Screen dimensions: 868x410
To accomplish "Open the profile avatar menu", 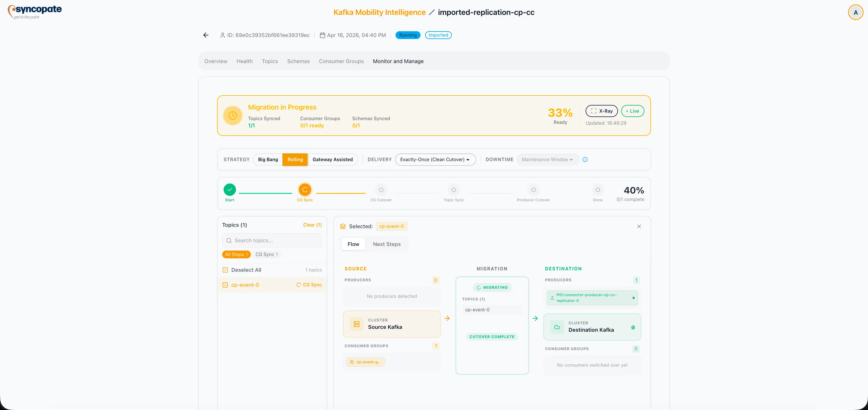I will coord(855,12).
